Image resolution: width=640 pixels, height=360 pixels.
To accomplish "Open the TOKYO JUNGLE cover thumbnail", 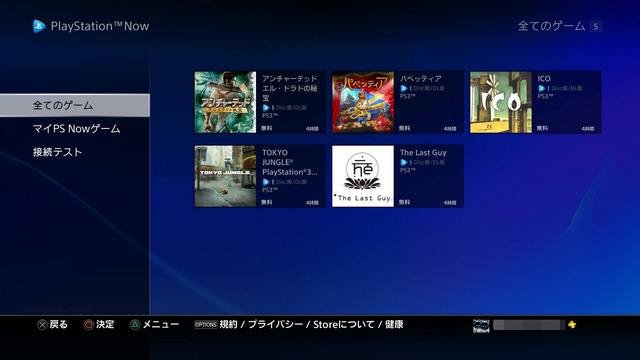I will [225, 176].
